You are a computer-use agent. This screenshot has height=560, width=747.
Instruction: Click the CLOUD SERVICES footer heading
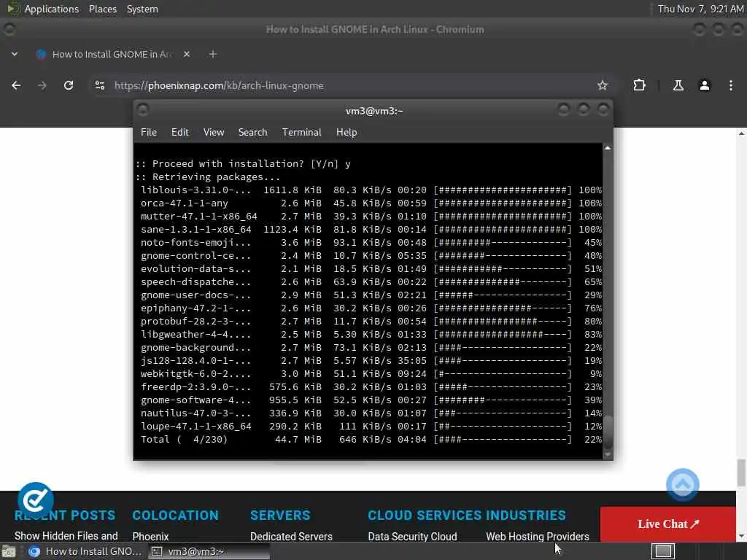tap(425, 516)
